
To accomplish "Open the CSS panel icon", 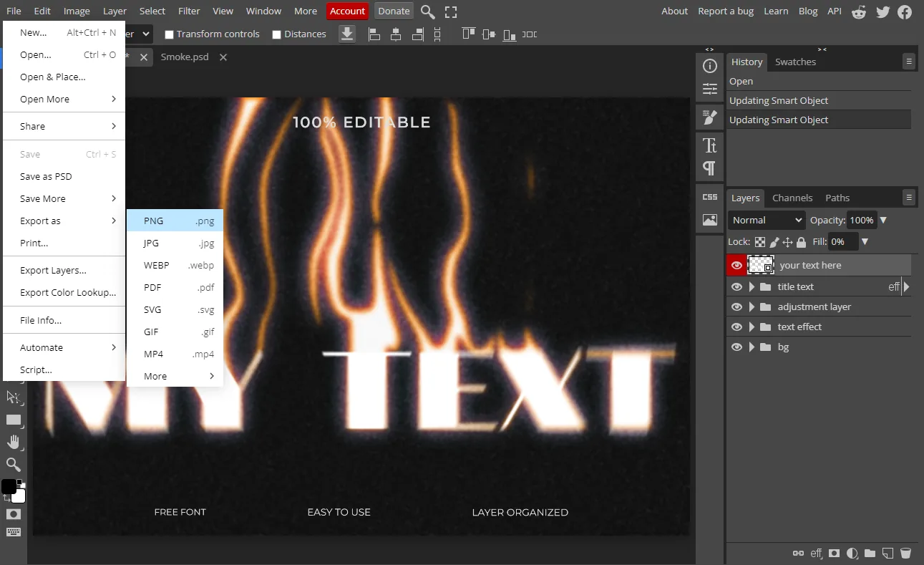I will pyautogui.click(x=710, y=197).
